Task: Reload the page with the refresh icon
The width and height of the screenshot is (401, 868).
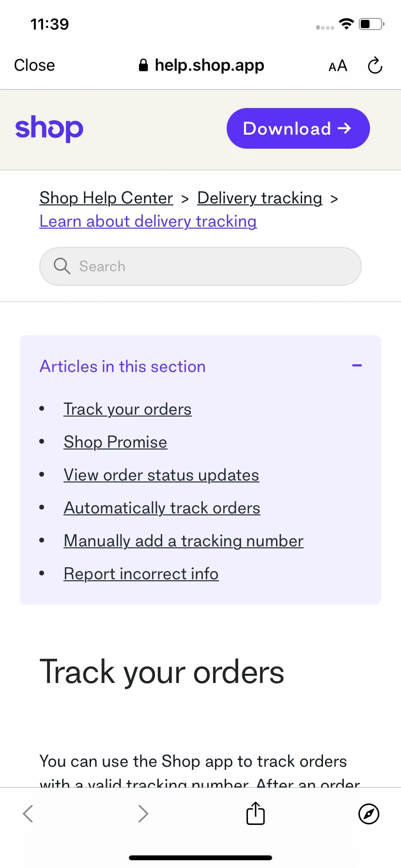Action: tap(375, 65)
